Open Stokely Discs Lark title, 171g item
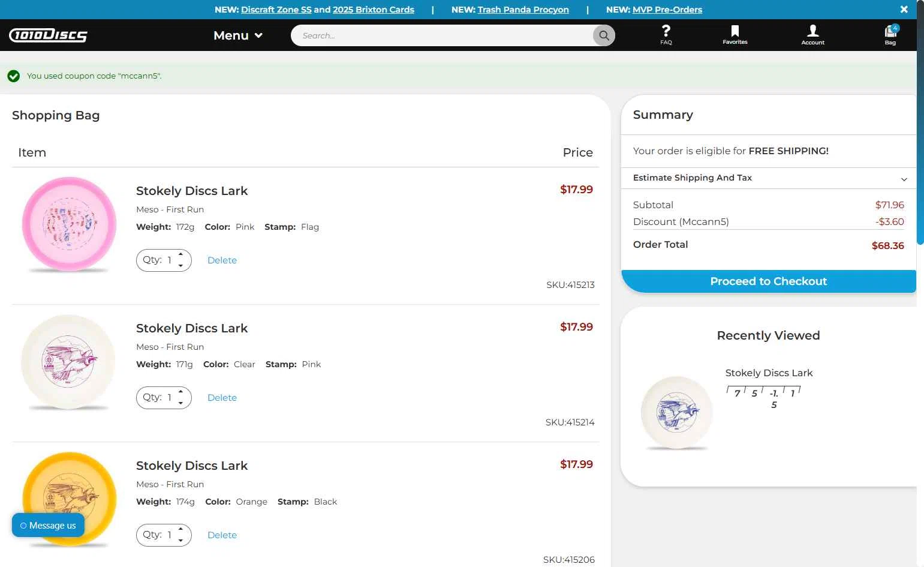This screenshot has width=924, height=567. (192, 328)
